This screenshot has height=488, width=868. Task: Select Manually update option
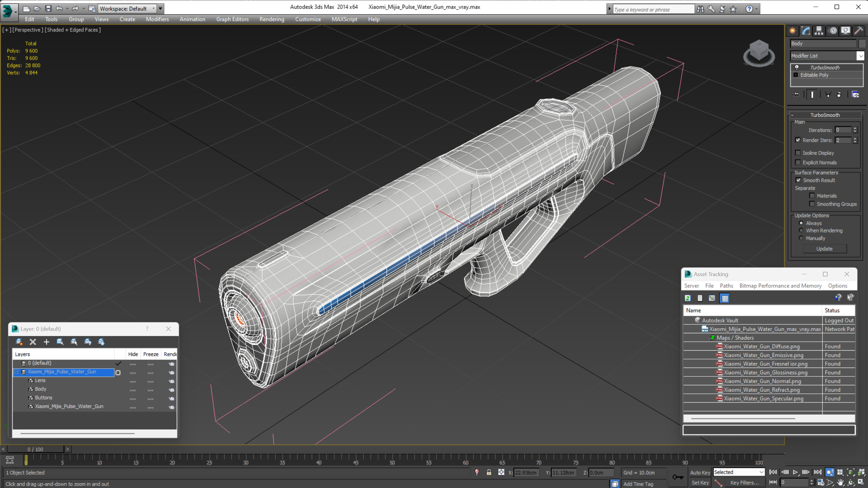tap(801, 238)
